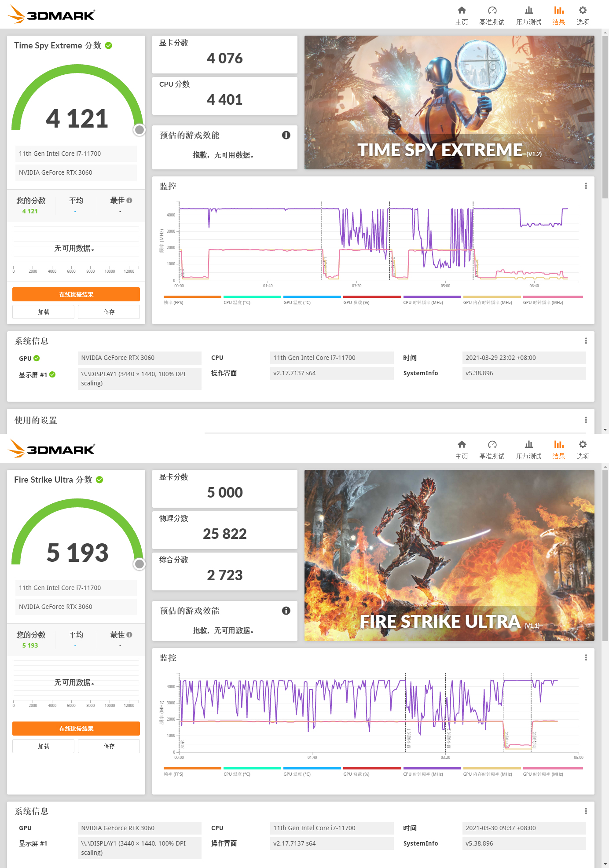Toggle GPU 负载 (%) legend in Time Spy Extreme chart
This screenshot has height=868, width=609.
click(x=372, y=300)
